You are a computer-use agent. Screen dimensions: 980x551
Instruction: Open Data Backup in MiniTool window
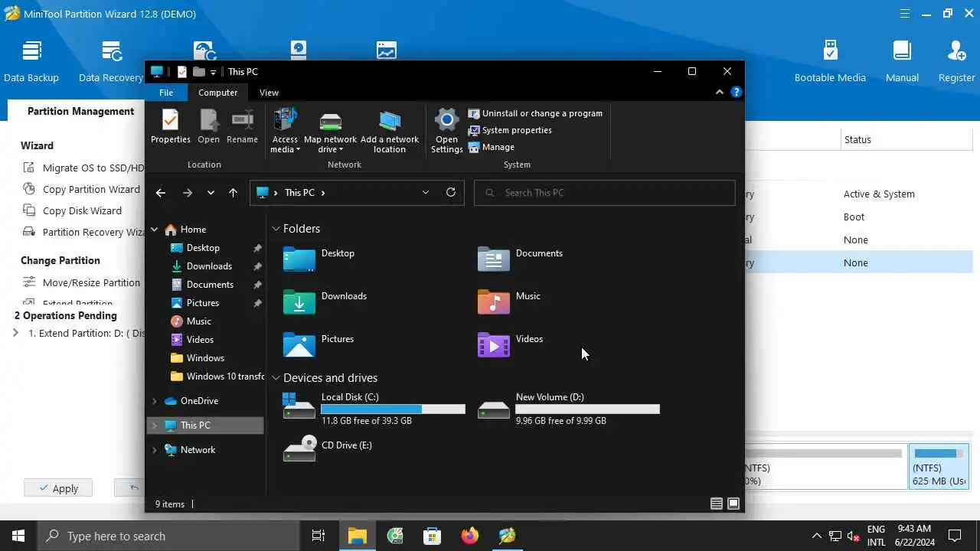coord(31,61)
